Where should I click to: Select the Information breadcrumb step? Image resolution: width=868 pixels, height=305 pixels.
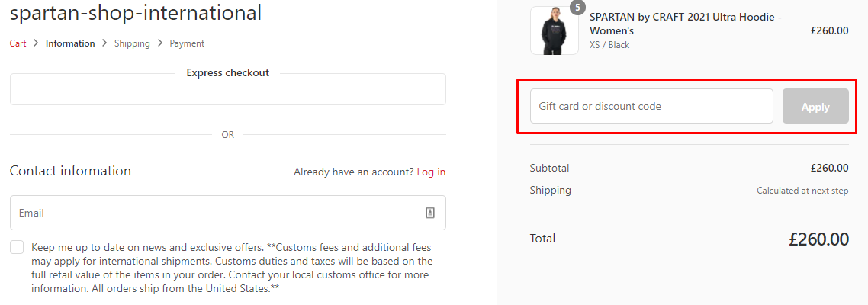70,43
